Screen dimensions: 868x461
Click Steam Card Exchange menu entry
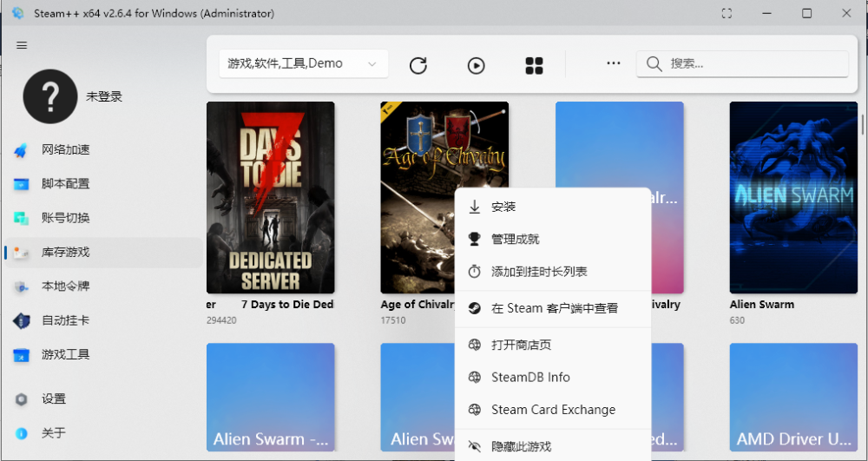[553, 410]
